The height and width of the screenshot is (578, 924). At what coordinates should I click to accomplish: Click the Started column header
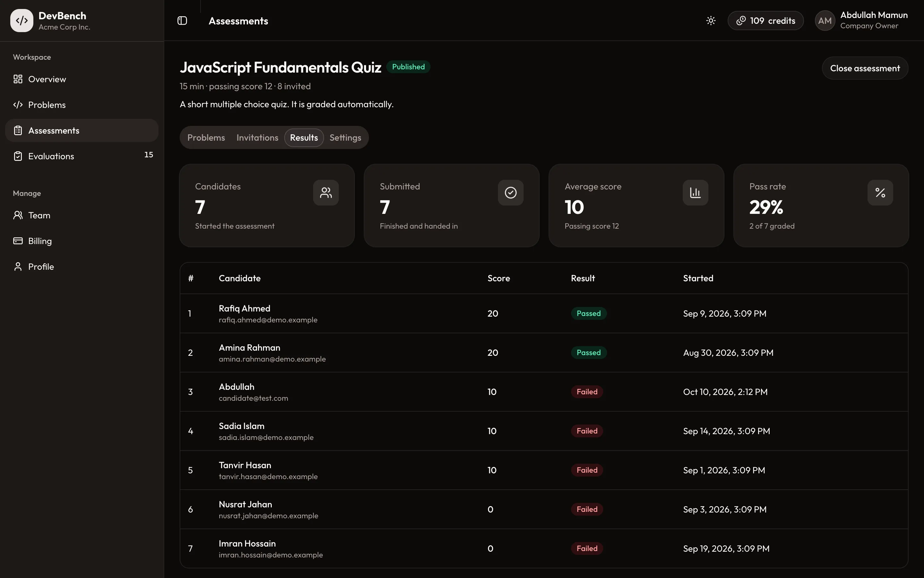click(698, 278)
